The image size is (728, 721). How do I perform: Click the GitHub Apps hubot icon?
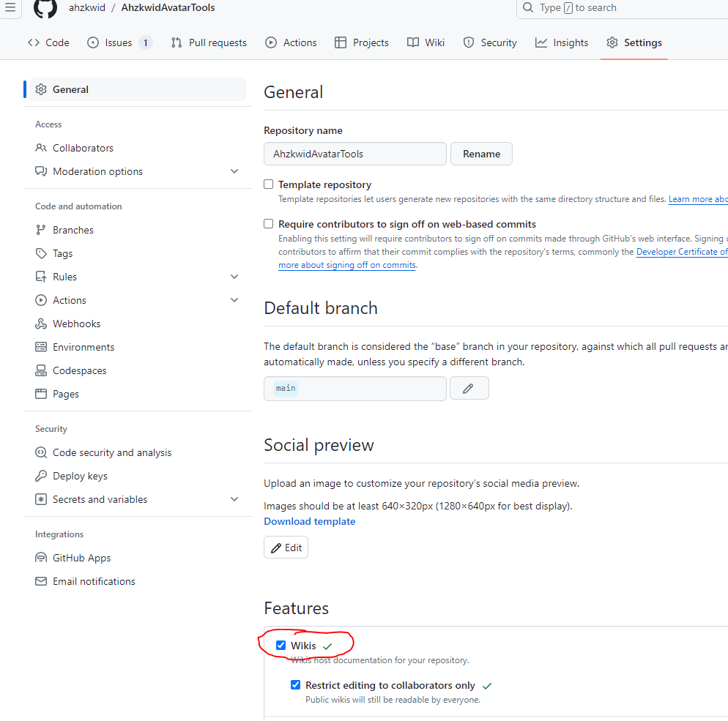coord(41,558)
